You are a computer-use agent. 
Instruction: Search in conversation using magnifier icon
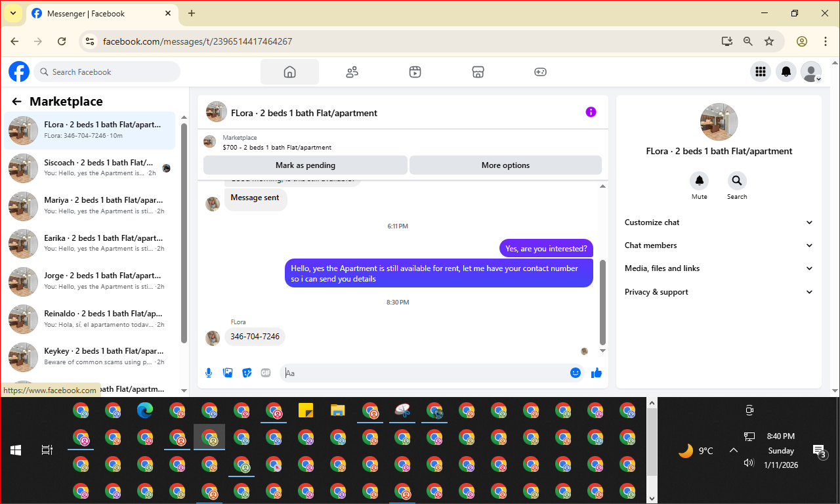(x=737, y=180)
